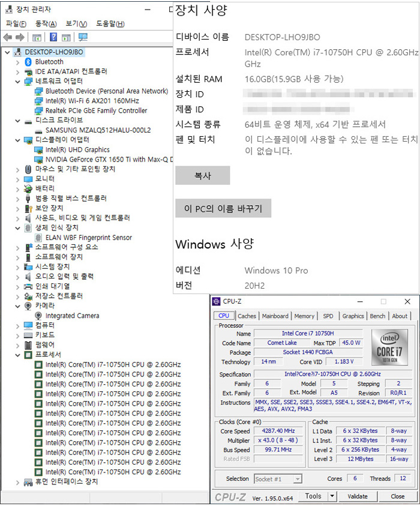Expand the 시스템 장치 category
Screen dimensions: 420x506
(x=18, y=267)
